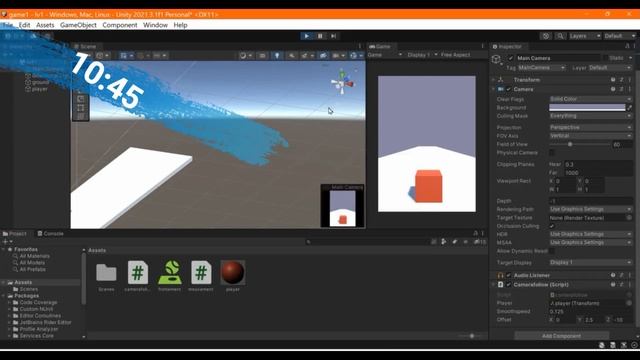The height and width of the screenshot is (360, 640).
Task: Select the camerafollow script asset
Action: (x=138, y=272)
